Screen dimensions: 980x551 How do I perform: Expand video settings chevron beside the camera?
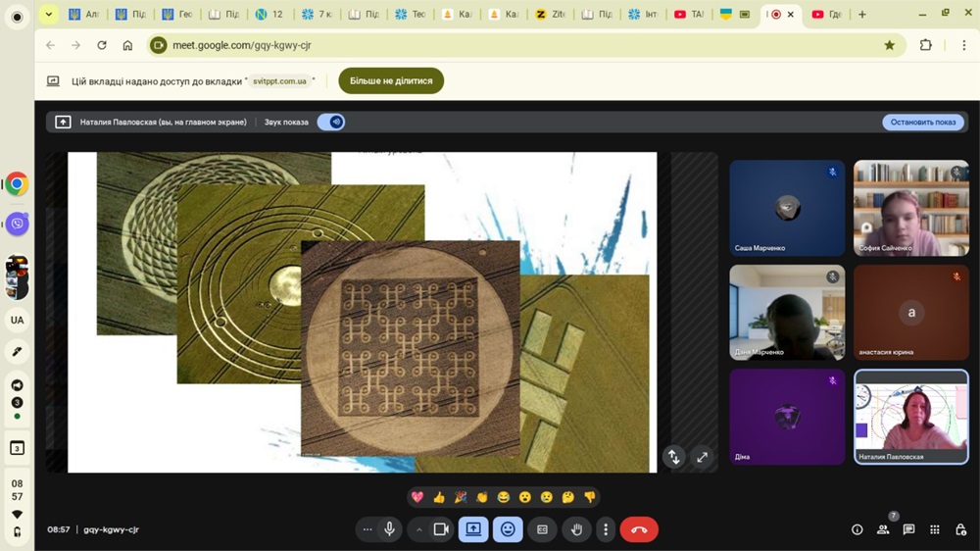[x=418, y=529]
